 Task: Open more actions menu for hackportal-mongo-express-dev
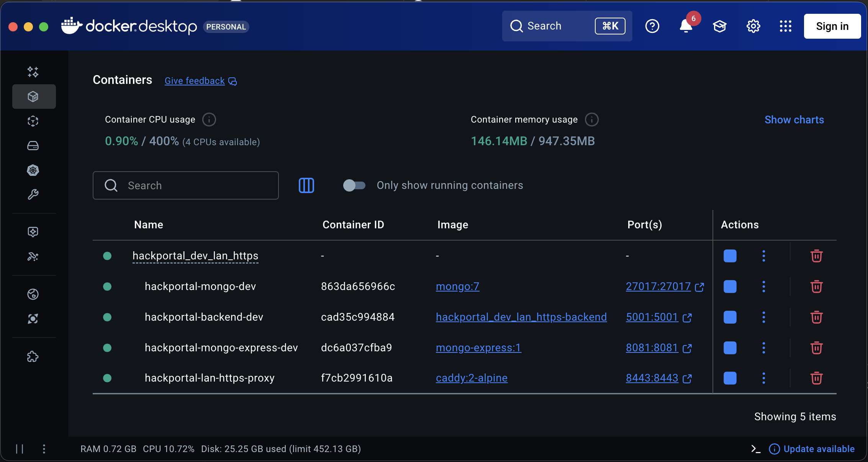tap(763, 348)
